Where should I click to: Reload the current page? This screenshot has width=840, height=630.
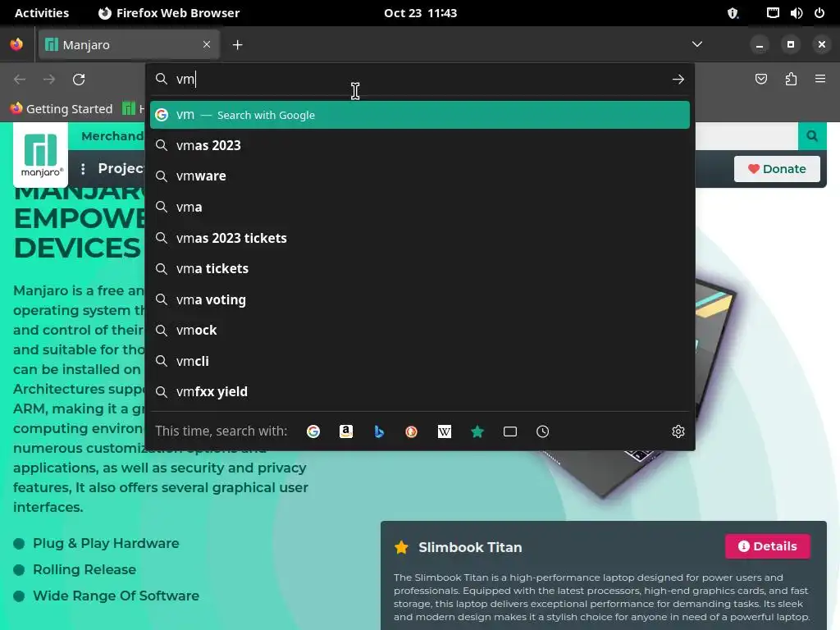[x=79, y=80]
